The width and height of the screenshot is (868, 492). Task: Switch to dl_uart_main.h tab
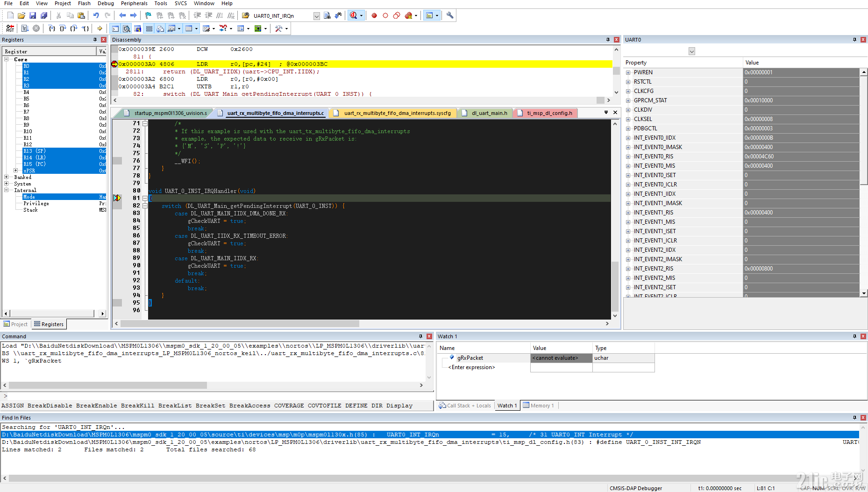(x=485, y=113)
